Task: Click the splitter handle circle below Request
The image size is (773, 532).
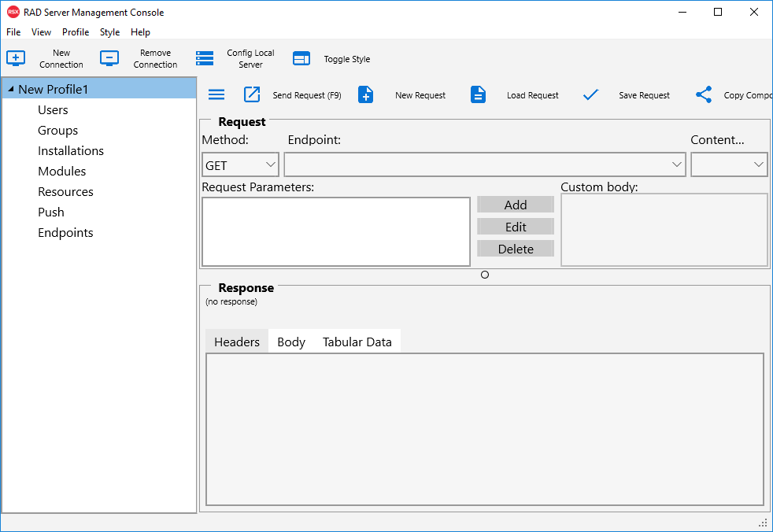Action: click(485, 275)
